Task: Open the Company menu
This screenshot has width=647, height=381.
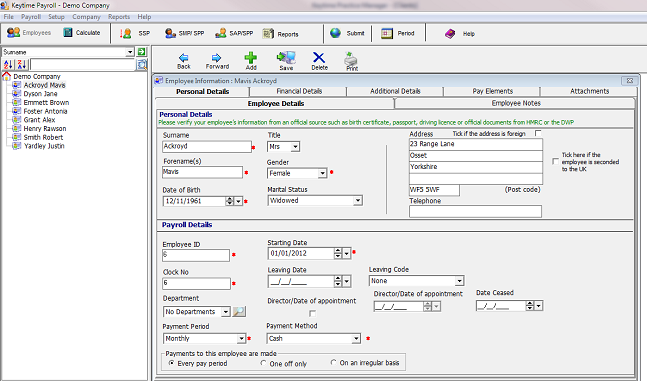Action: click(x=86, y=17)
